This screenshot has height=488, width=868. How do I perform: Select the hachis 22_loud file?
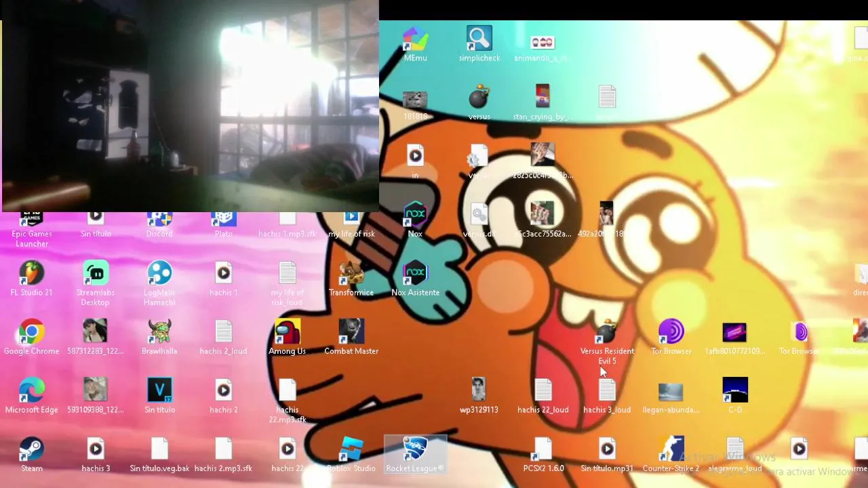543,396
